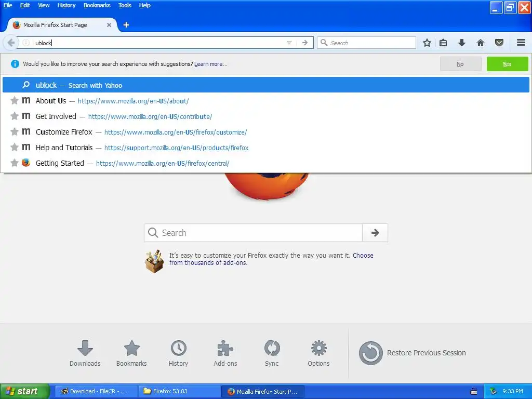Switch to Download - FileCR taskbar window
Viewport: 532px width, 399px height.
tap(96, 391)
